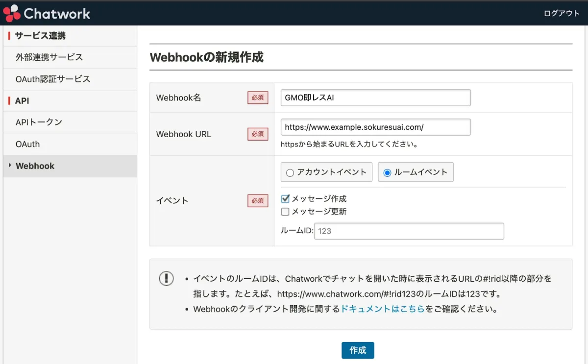Viewport: 588px width, 364px height.
Task: Click the サービス連携 section header
Action: [40, 36]
